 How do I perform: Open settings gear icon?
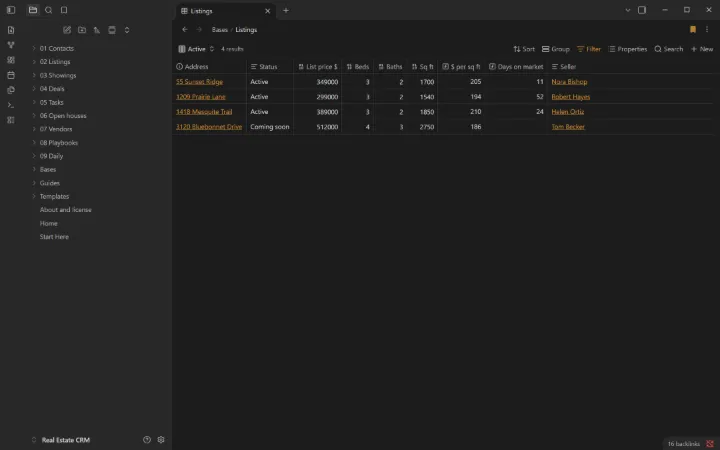tap(161, 439)
